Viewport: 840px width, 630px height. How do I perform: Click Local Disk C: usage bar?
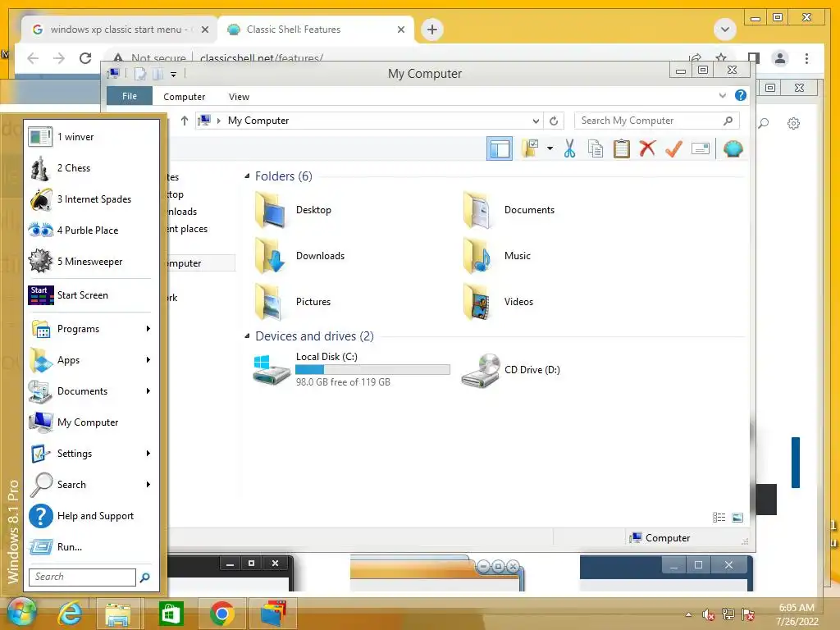coord(373,370)
